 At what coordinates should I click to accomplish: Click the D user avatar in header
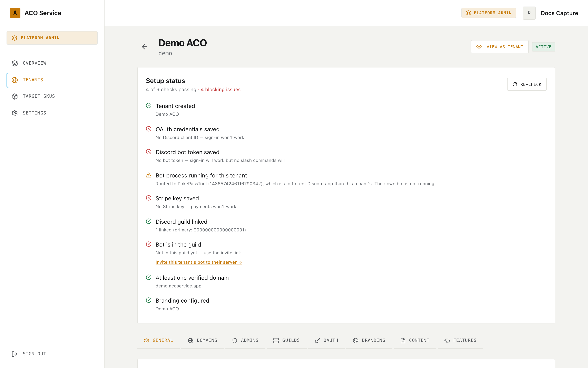point(529,13)
